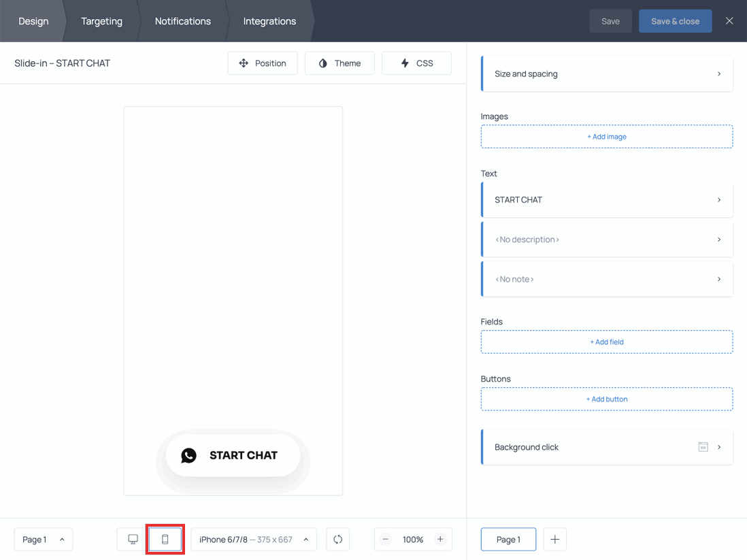This screenshot has height=560, width=747.
Task: Add a new field under Fields
Action: coord(606,342)
